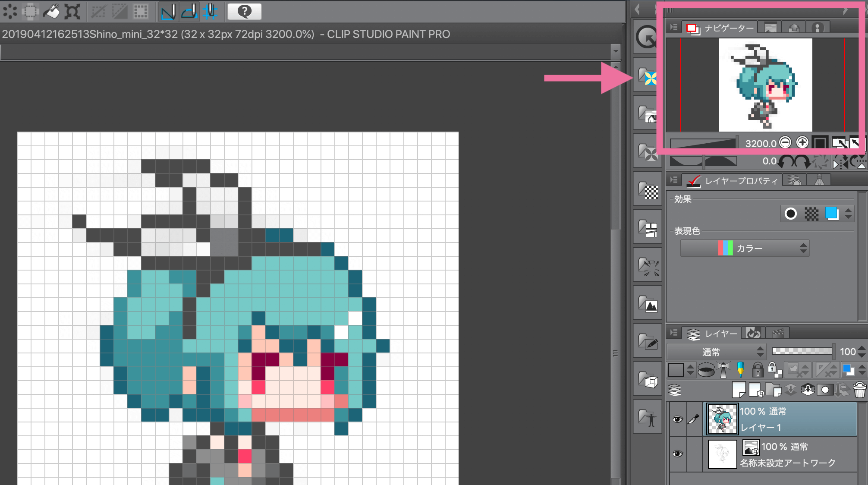The width and height of the screenshot is (868, 485).
Task: Hide the 名称未設定アートワーク layer
Action: click(677, 454)
